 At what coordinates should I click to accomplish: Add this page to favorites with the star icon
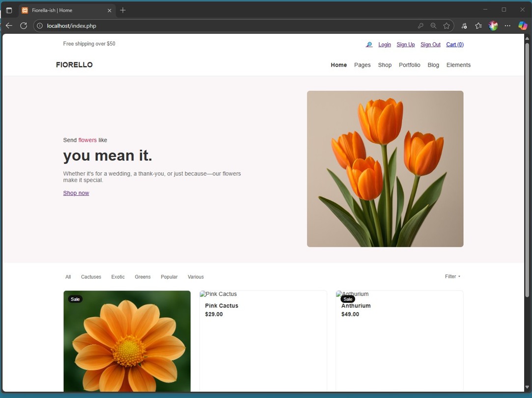pos(447,26)
